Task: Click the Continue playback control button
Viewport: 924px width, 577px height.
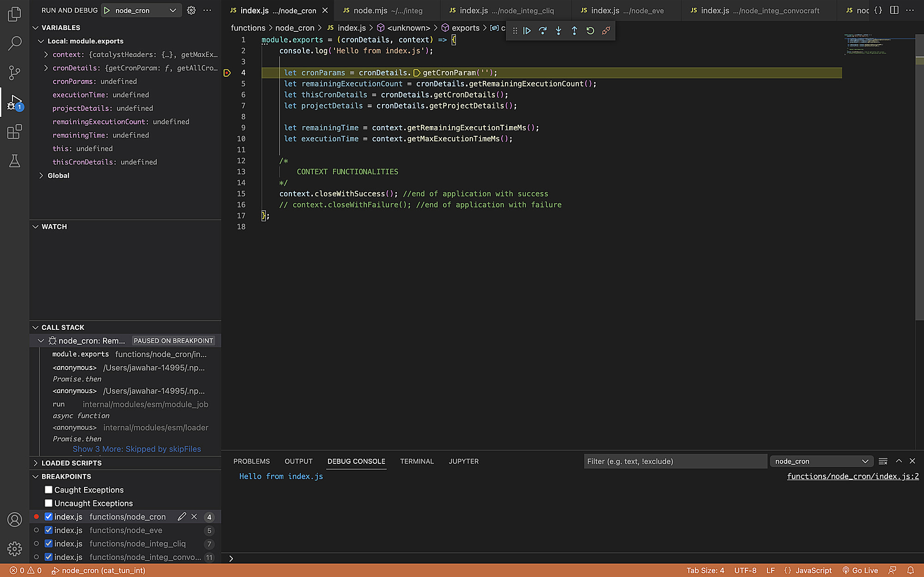Action: tap(527, 30)
